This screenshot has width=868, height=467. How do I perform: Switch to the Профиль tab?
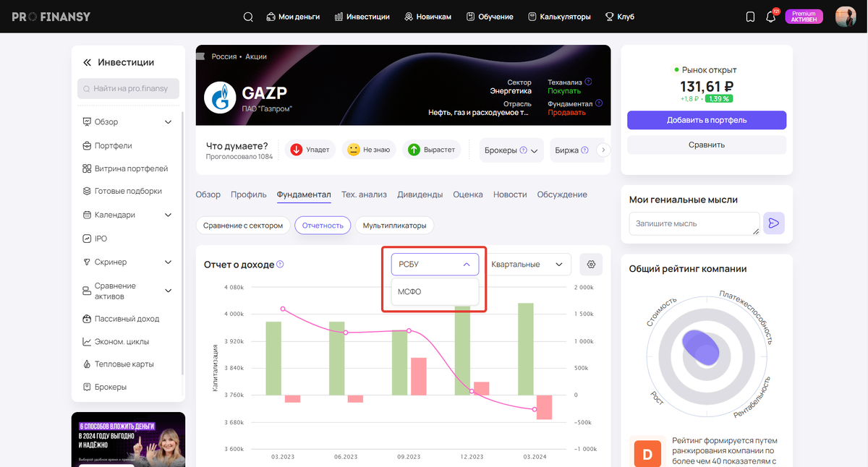tap(249, 194)
